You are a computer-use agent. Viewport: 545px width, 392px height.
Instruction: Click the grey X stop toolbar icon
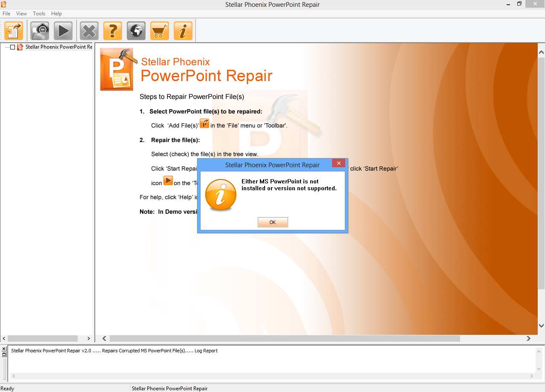point(89,31)
